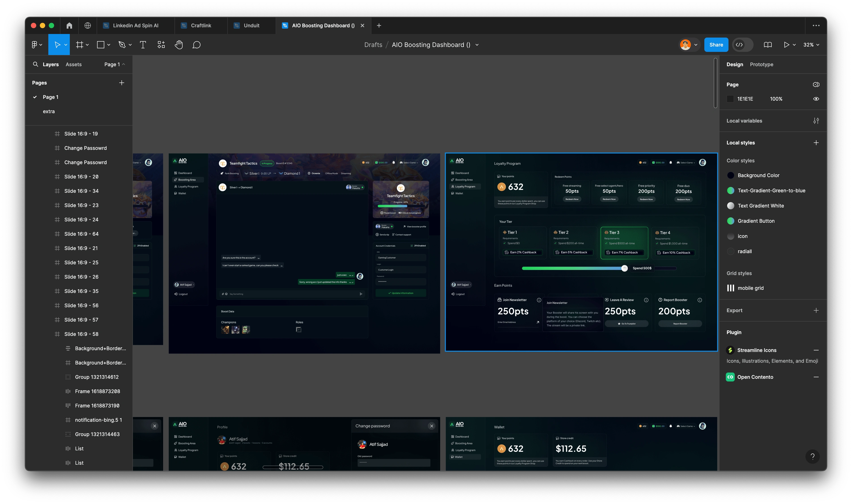Expand the Pen tool options chevron
The height and width of the screenshot is (504, 852).
[130, 45]
